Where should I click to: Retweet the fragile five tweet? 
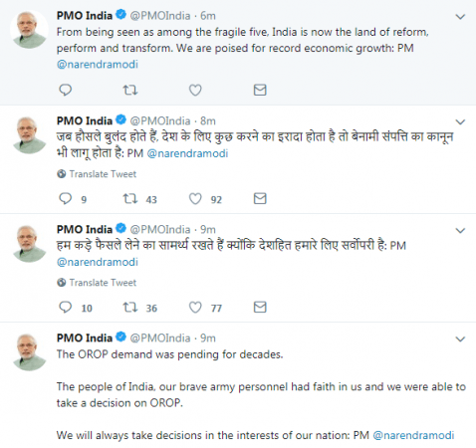pyautogui.click(x=130, y=90)
